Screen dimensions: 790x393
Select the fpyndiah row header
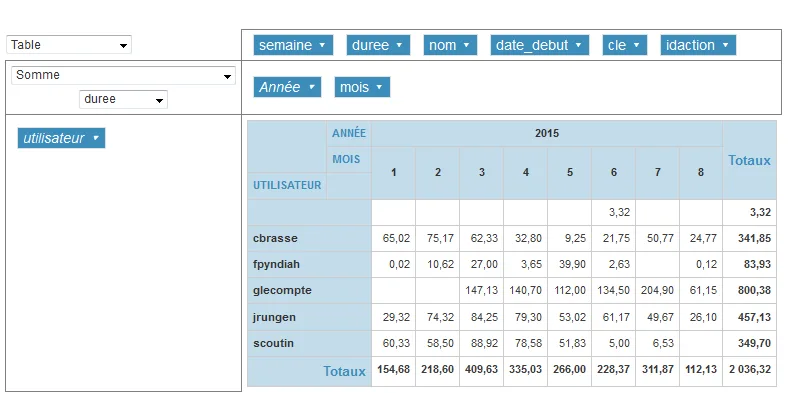pyautogui.click(x=309, y=265)
